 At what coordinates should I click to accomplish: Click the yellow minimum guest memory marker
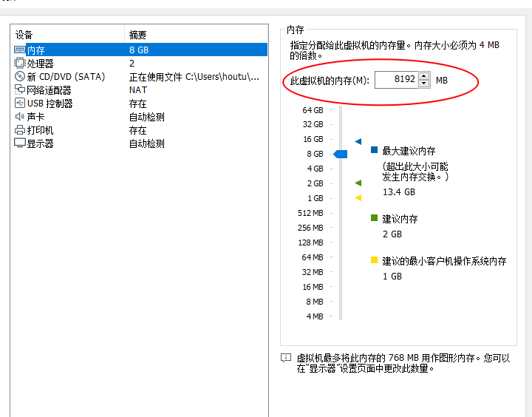coord(358,197)
